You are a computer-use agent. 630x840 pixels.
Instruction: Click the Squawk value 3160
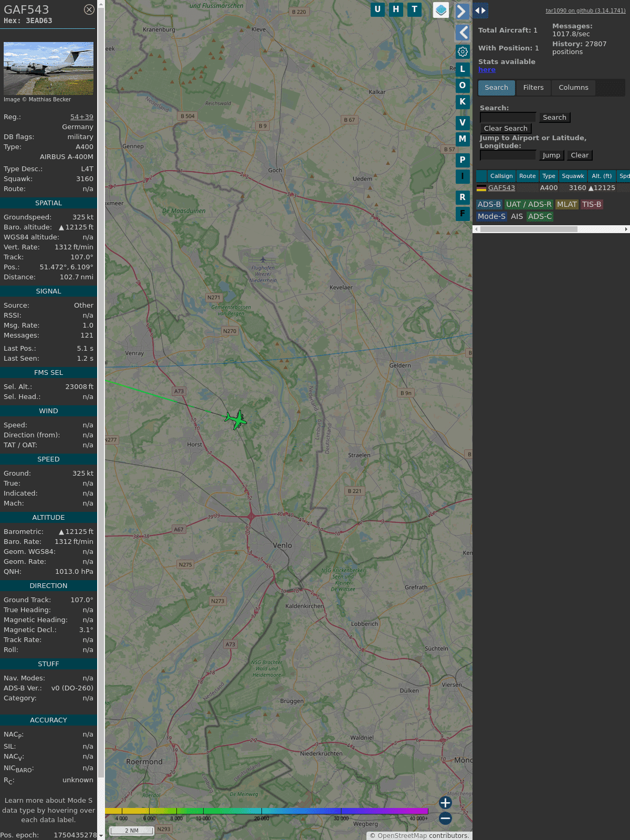coord(85,179)
